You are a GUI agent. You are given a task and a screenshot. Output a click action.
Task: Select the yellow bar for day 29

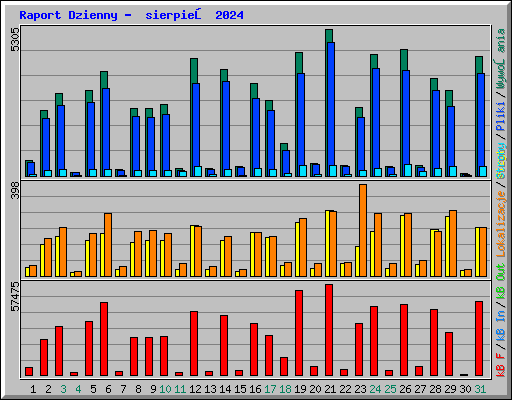click(x=447, y=246)
